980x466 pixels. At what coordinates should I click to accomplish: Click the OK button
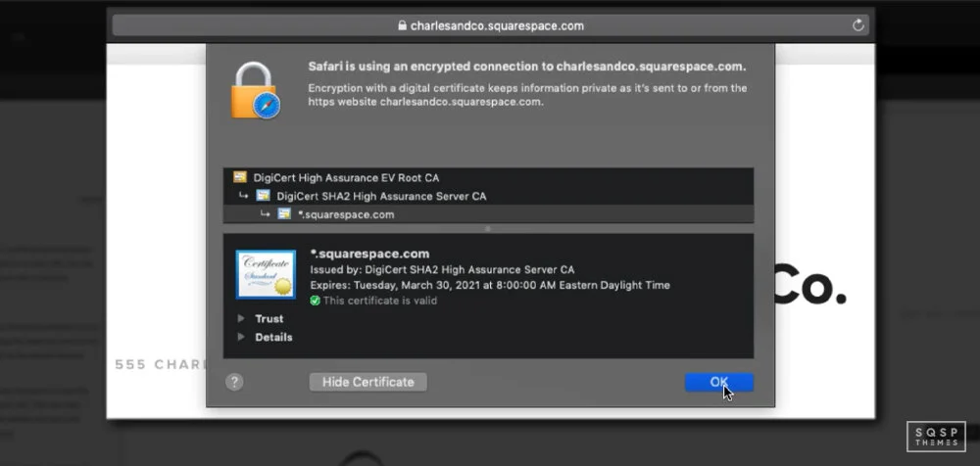tap(718, 382)
